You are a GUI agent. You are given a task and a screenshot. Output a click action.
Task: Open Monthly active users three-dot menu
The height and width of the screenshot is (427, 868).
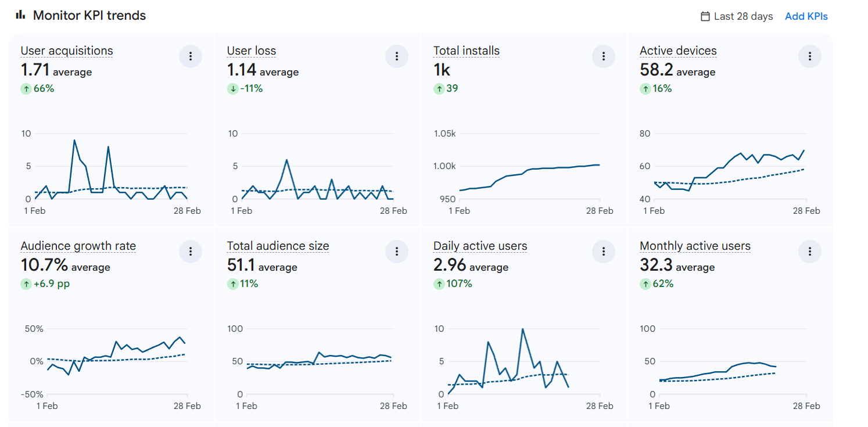pyautogui.click(x=810, y=252)
